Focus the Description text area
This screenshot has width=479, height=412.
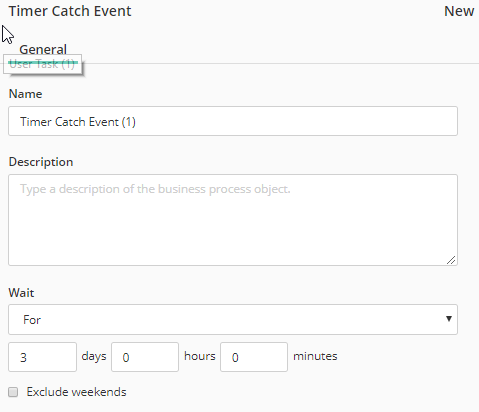click(233, 220)
